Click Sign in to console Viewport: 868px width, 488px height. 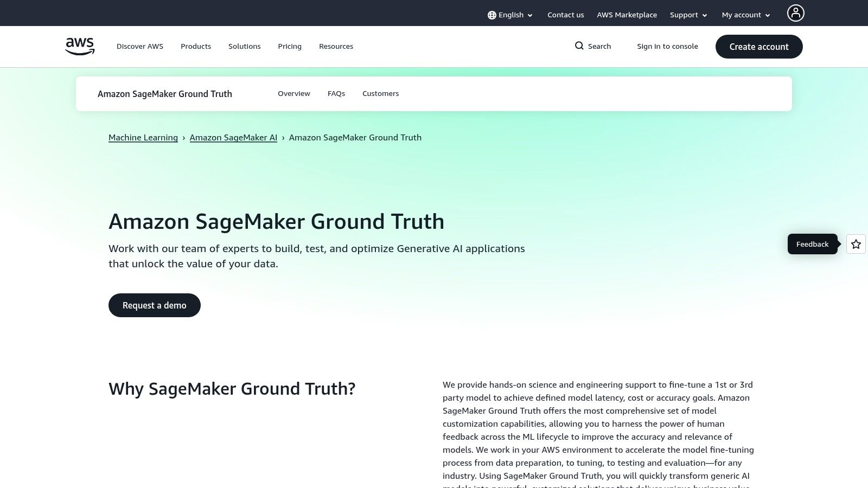click(x=667, y=46)
